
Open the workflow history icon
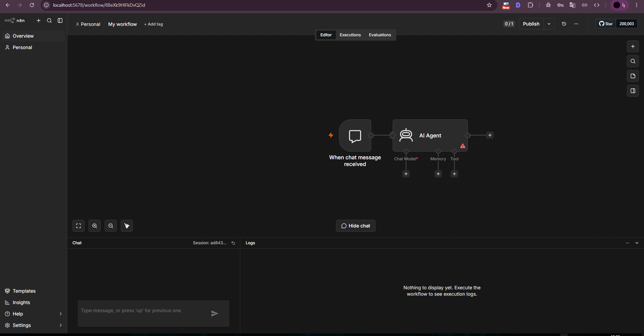pyautogui.click(x=564, y=24)
